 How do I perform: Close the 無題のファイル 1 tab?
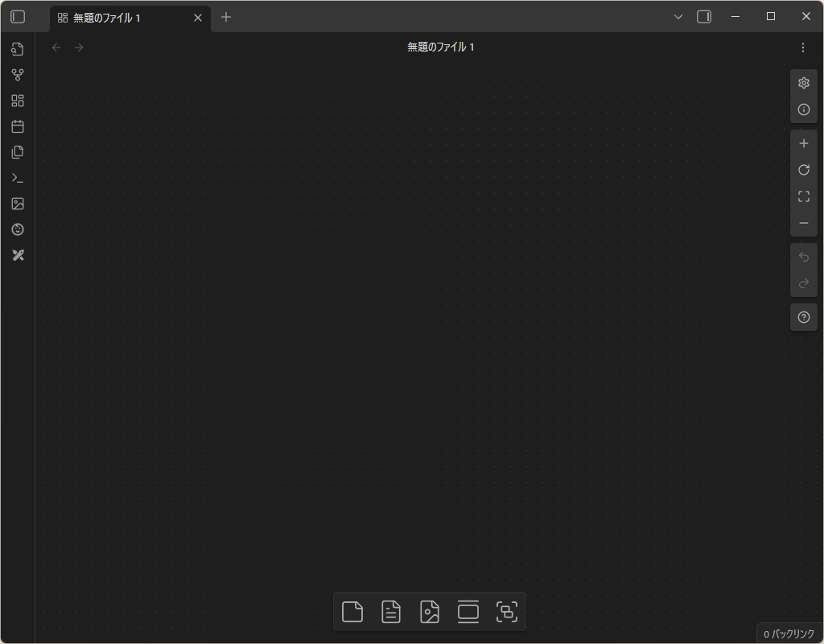[198, 18]
